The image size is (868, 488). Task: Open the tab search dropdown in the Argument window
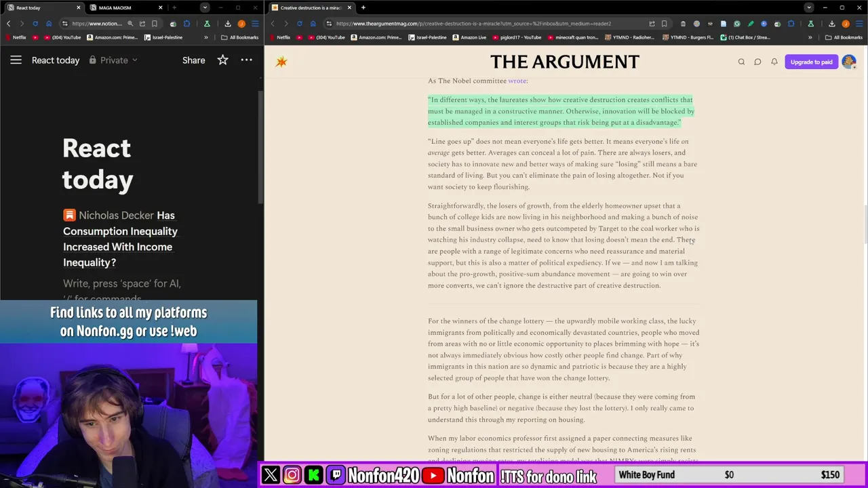click(808, 7)
